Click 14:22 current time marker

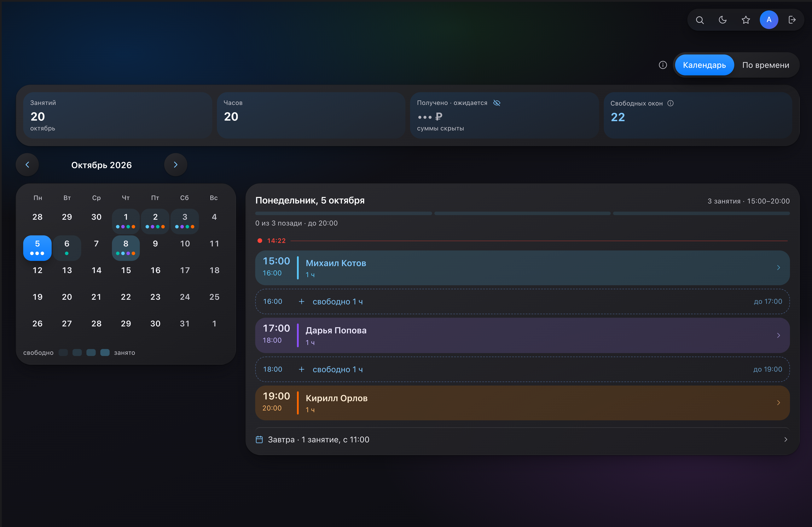276,241
